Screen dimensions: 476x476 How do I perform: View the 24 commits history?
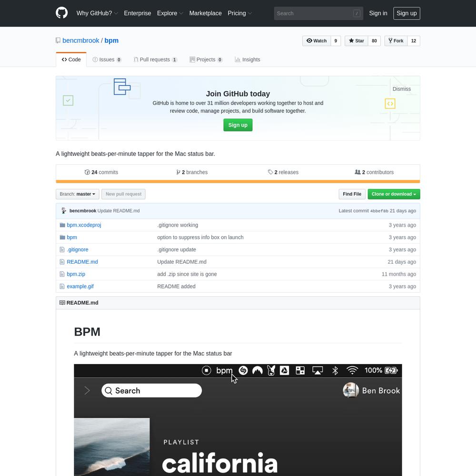pyautogui.click(x=101, y=172)
